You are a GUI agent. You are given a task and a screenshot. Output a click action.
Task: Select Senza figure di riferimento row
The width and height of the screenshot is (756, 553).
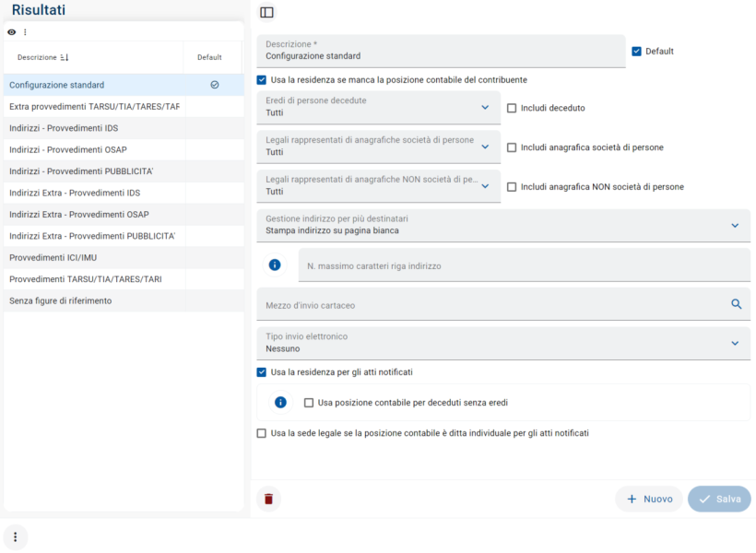[61, 300]
